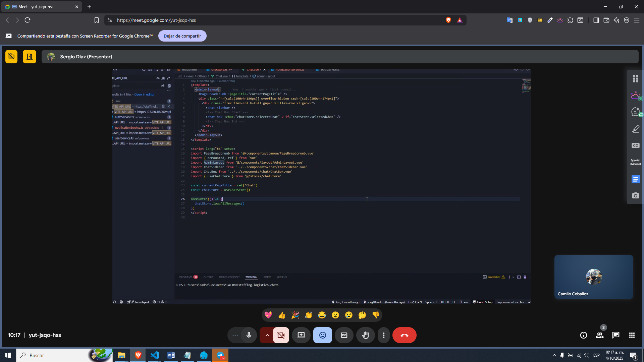This screenshot has width=644, height=362.
Task: Open the meeting chat panel
Action: [615, 335]
